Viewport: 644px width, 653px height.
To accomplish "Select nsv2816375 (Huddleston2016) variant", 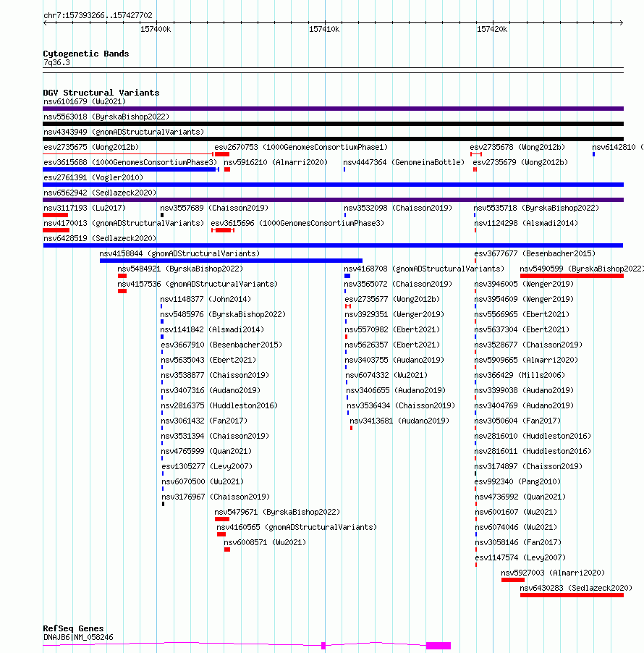I will pos(219,405).
